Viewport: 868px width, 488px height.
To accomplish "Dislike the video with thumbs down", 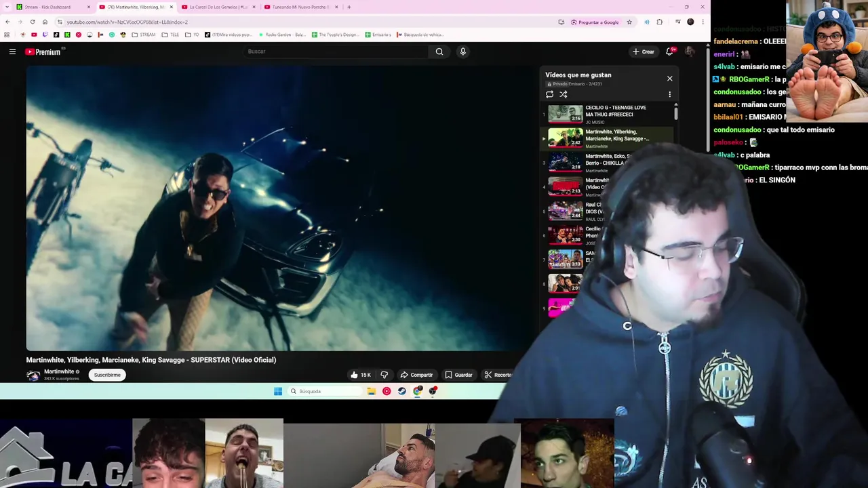I will click(384, 375).
